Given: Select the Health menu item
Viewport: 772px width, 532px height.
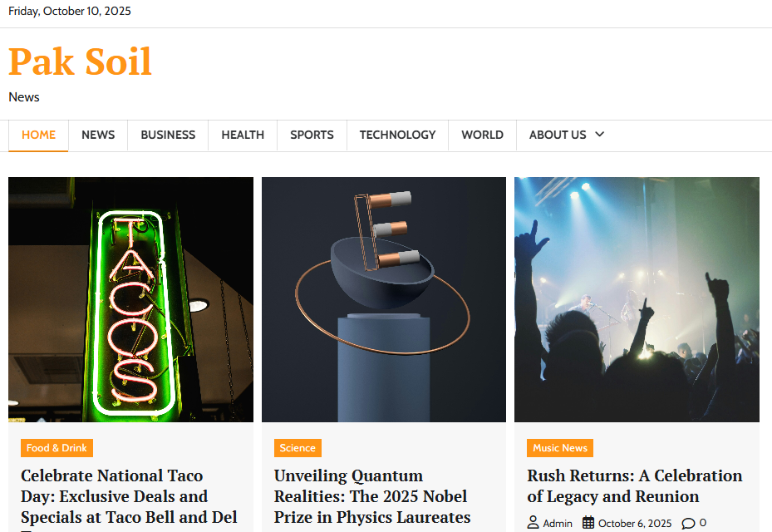Looking at the screenshot, I should click(x=243, y=135).
